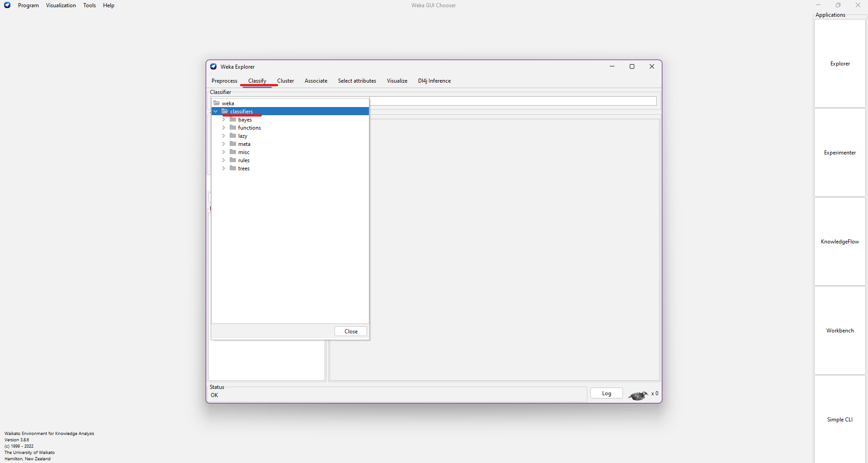The width and height of the screenshot is (868, 463).
Task: Click the functions folder icon
Action: point(233,128)
